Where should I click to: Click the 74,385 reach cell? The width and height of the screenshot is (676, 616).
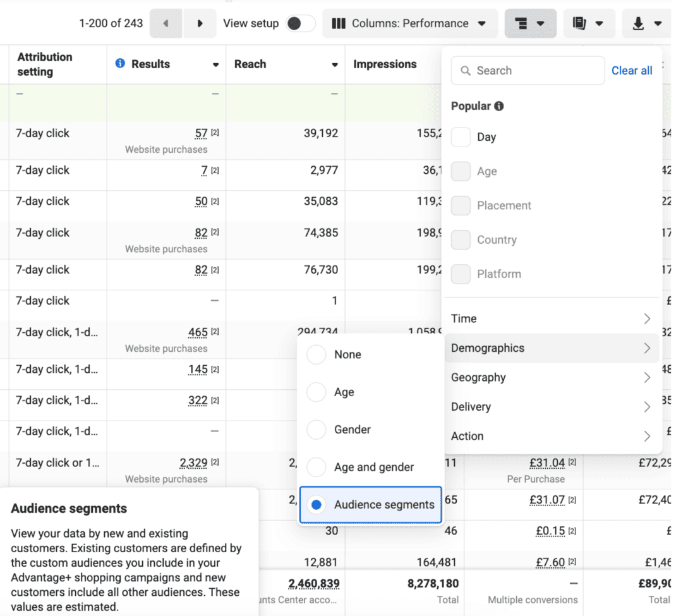(321, 233)
